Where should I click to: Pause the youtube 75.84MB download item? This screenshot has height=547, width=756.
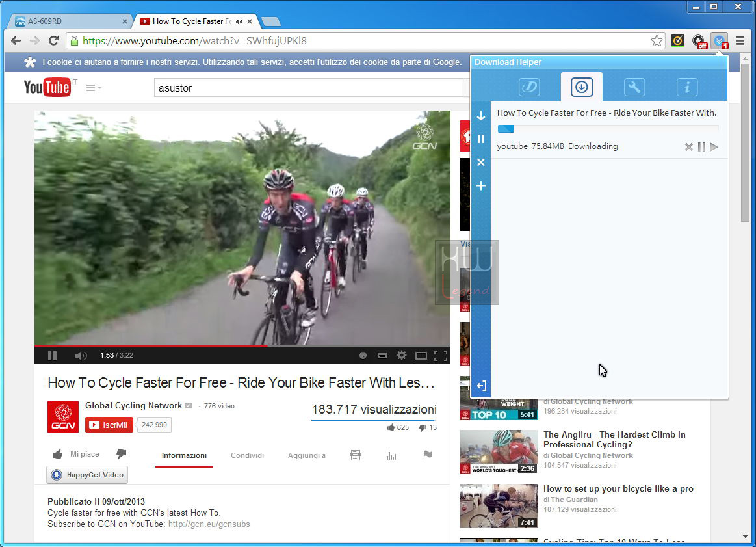[x=701, y=146]
